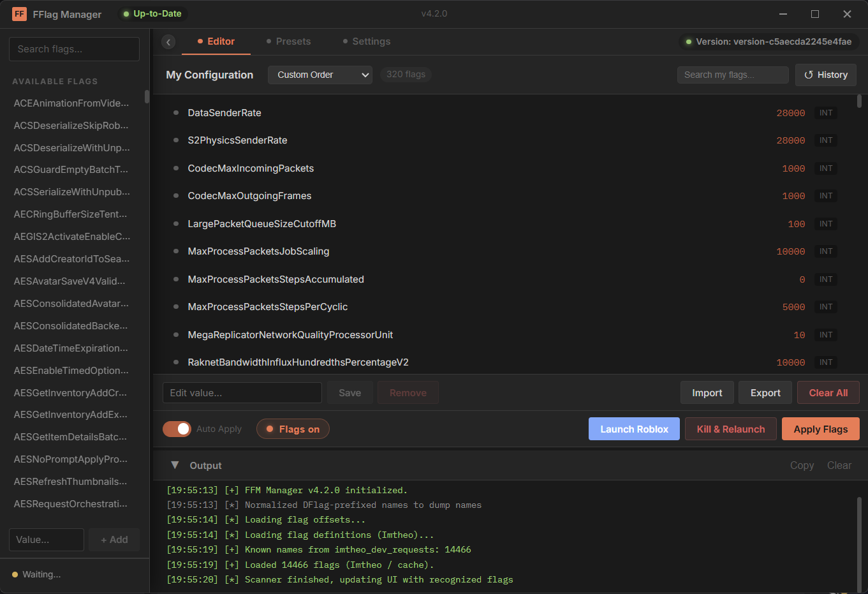
Task: Click the Import button
Action: click(707, 393)
